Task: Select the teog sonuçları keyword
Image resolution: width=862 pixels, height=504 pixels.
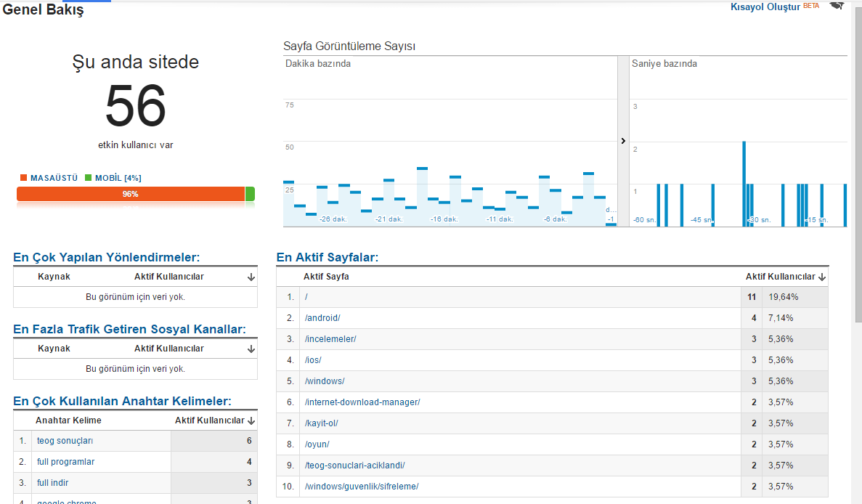Action: coord(65,441)
